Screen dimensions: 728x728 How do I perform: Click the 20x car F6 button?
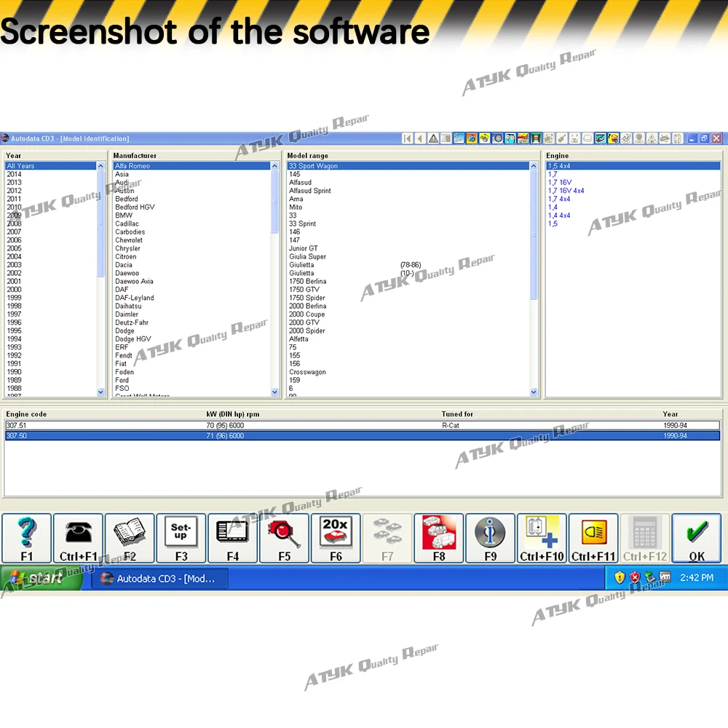click(x=336, y=538)
